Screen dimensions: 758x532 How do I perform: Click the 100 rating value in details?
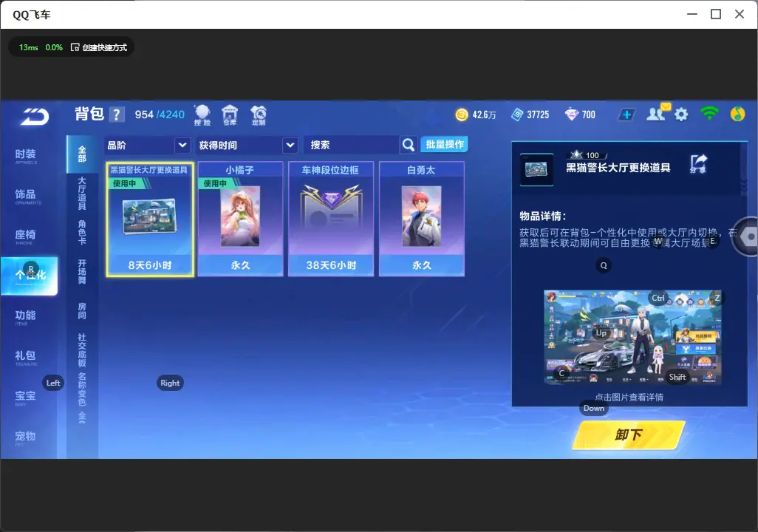593,155
